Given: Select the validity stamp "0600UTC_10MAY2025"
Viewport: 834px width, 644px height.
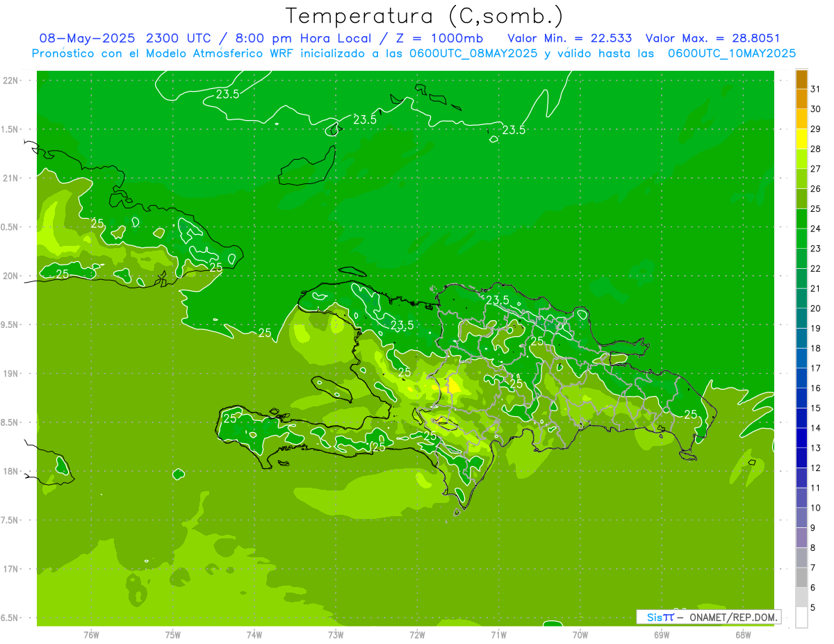Looking at the screenshot, I should pos(732,53).
